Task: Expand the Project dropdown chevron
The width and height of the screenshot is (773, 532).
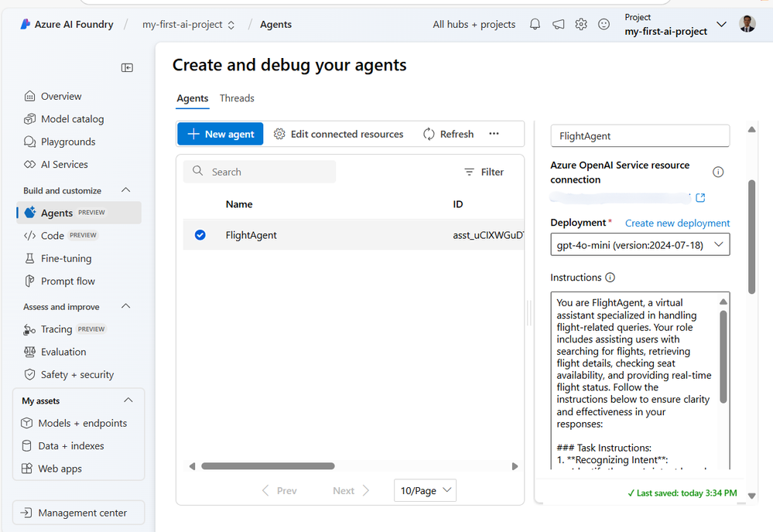Action: pyautogui.click(x=721, y=24)
